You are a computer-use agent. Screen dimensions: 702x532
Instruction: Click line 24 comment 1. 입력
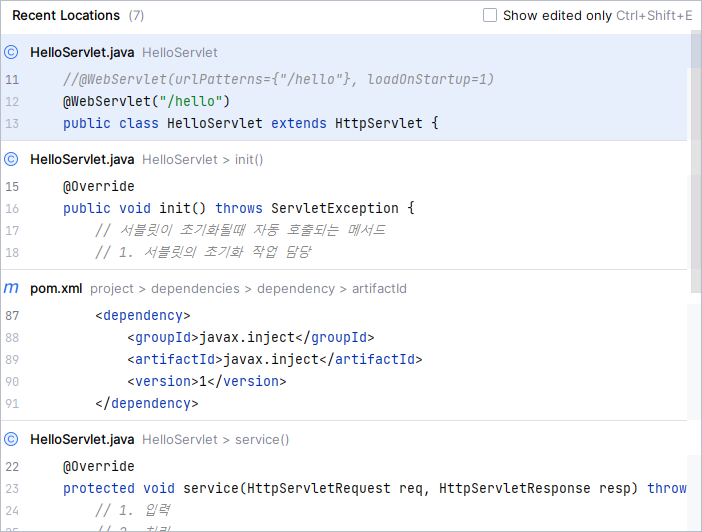(133, 510)
